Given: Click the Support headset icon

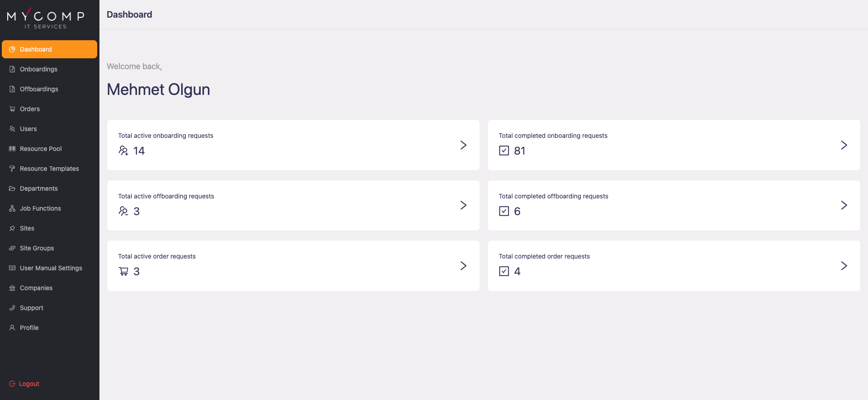Looking at the screenshot, I should (x=12, y=308).
